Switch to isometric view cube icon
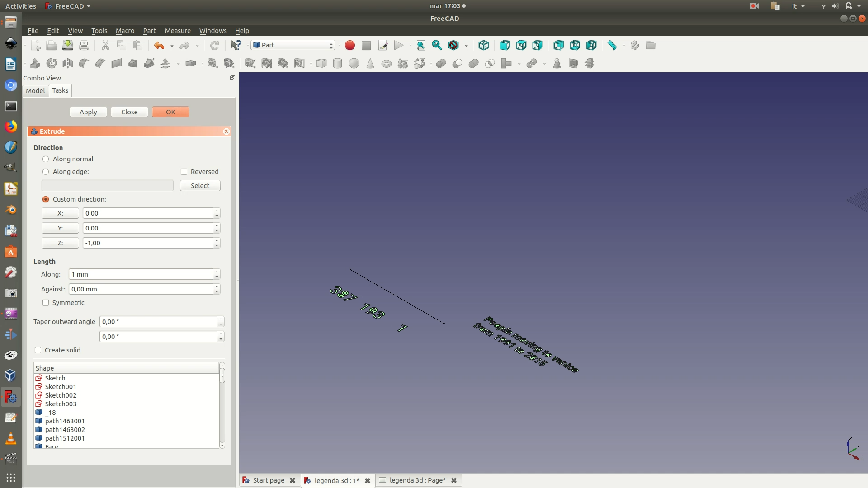The height and width of the screenshot is (488, 868). click(484, 45)
